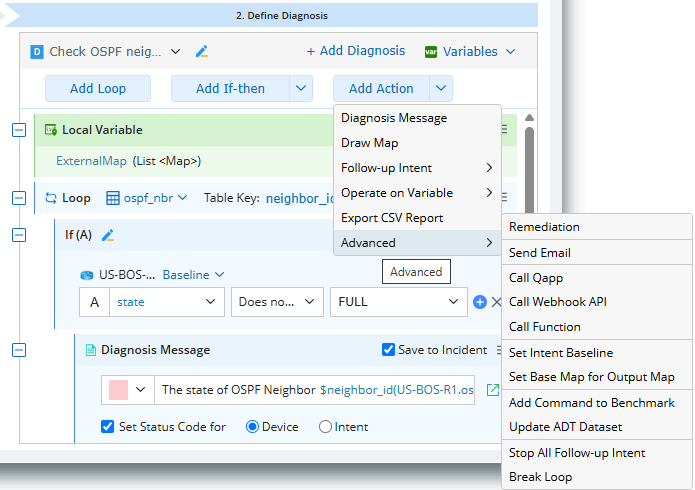Click the Add Loop button
Viewport: 695px width, 490px height.
[98, 88]
